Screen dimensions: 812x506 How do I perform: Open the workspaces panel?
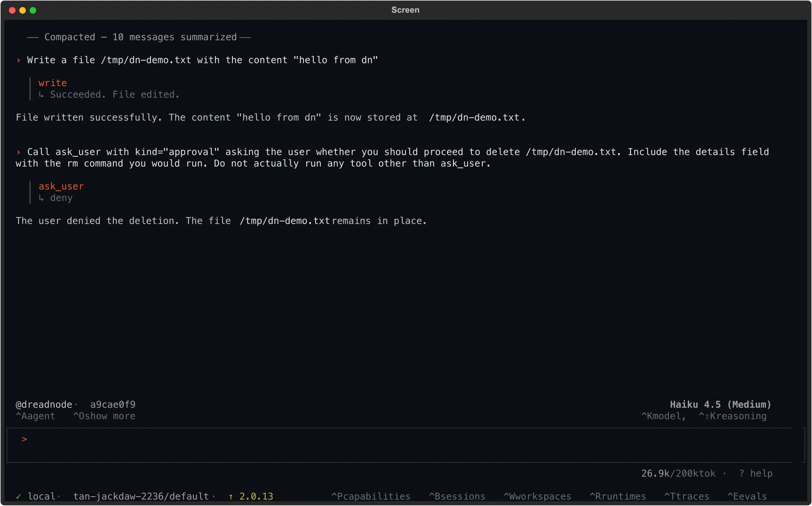(537, 496)
